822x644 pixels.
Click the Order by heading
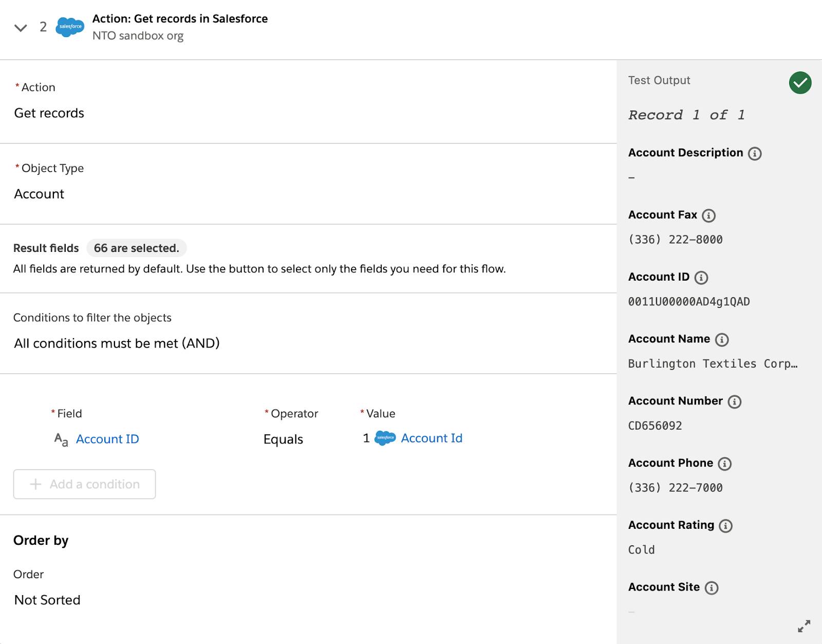(41, 540)
